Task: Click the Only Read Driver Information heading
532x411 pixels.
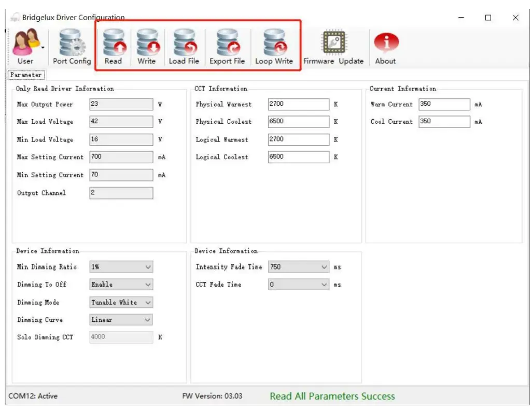Action: point(65,89)
